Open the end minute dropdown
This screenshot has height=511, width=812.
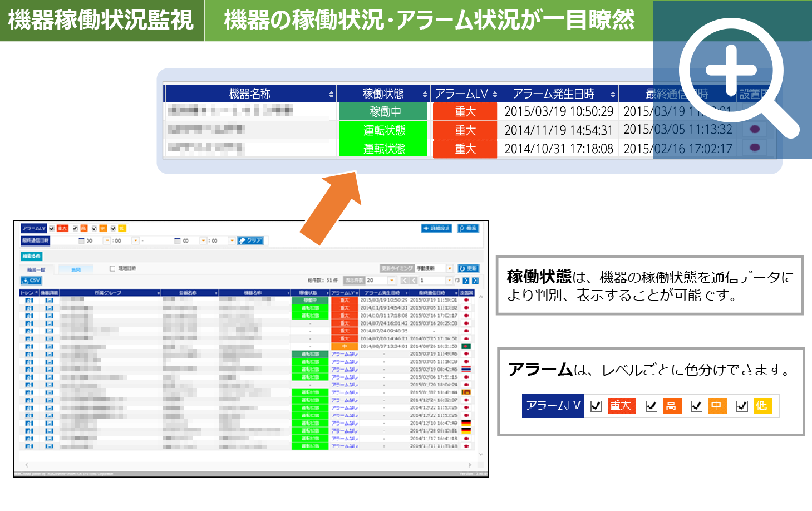tap(232, 240)
